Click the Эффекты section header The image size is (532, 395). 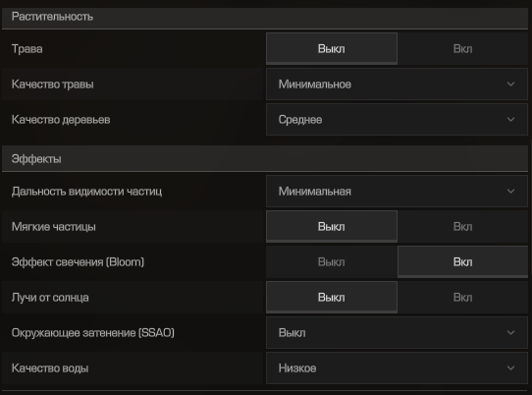point(265,159)
